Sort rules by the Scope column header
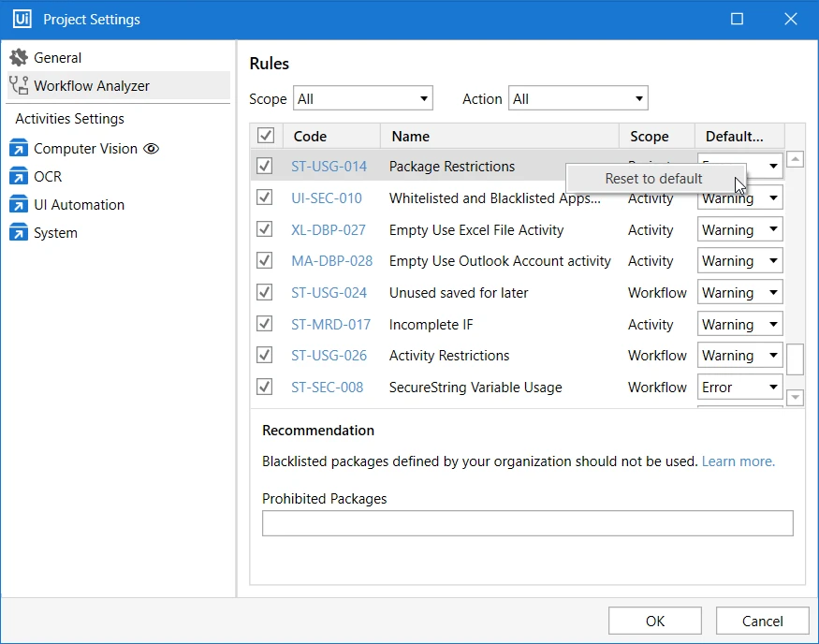This screenshot has height=644, width=819. point(657,137)
